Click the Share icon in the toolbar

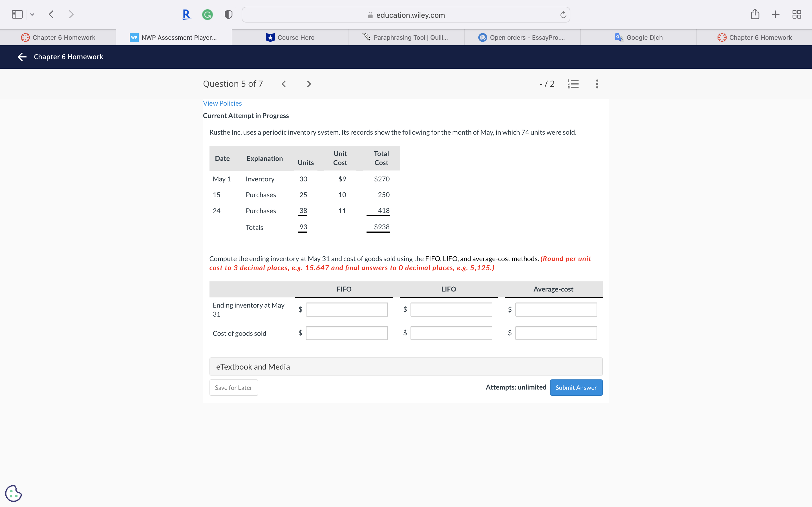point(755,14)
